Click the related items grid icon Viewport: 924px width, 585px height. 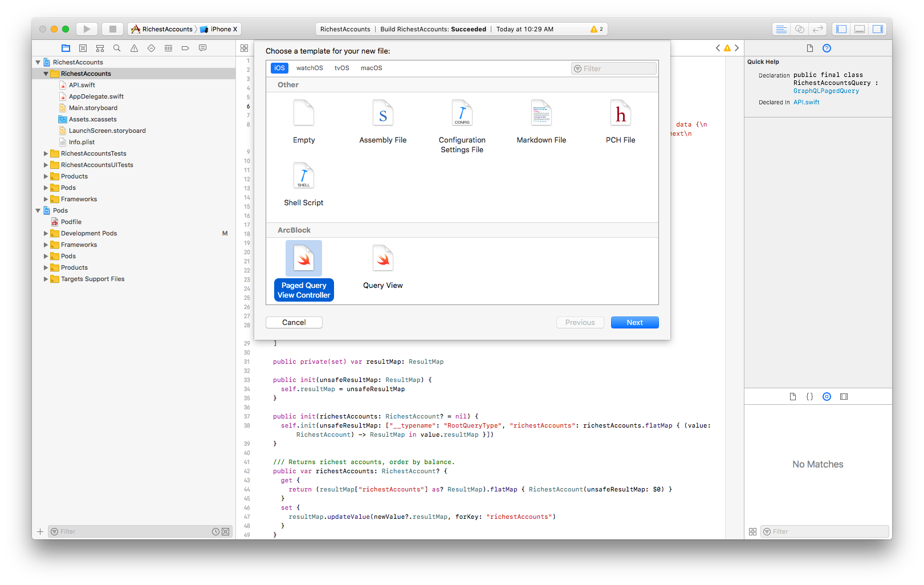(245, 48)
